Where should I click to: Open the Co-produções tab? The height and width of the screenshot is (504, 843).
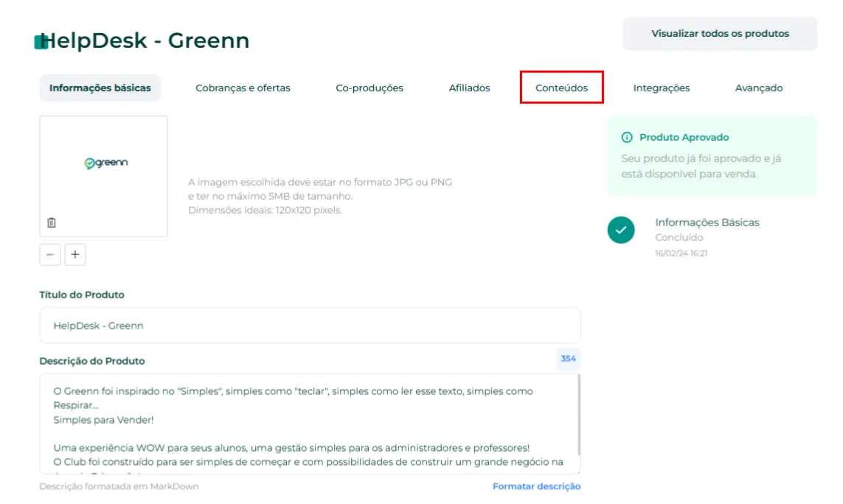point(370,88)
